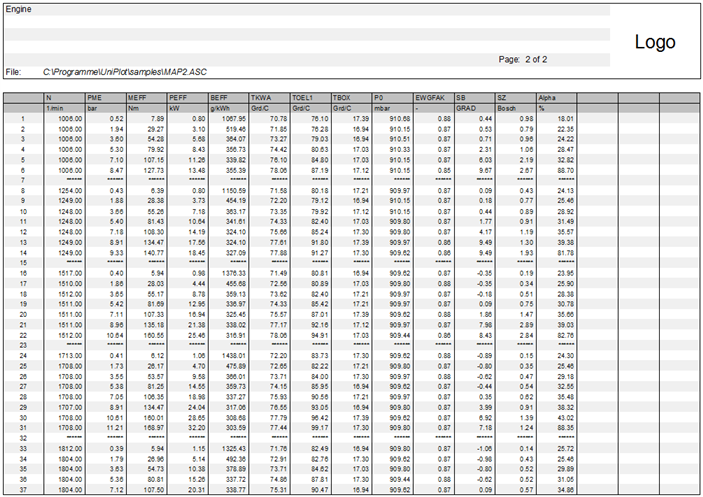Select the 'TKWA' column header
703x497 pixels.
point(269,98)
